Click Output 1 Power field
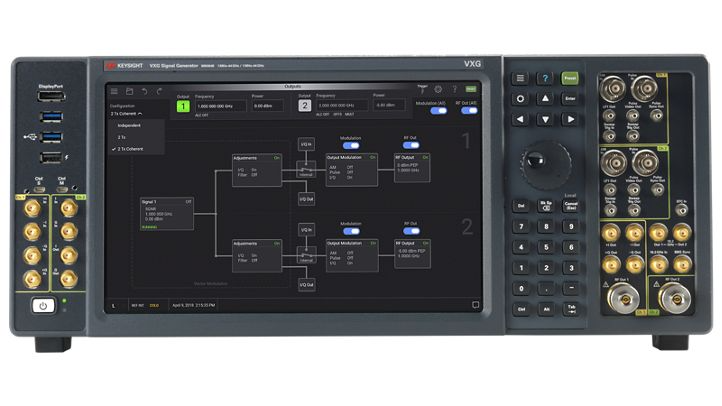The height and width of the screenshot is (406, 722). 267,105
